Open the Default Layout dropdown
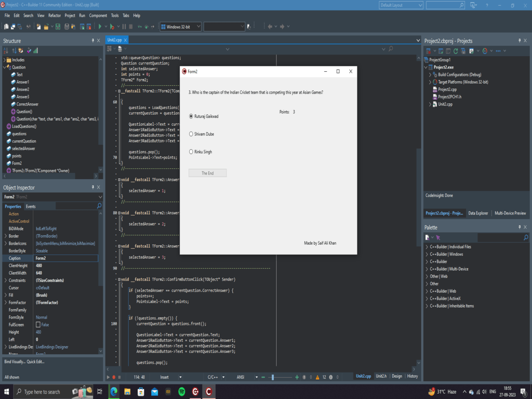The width and height of the screenshot is (532, 399). (x=420, y=5)
